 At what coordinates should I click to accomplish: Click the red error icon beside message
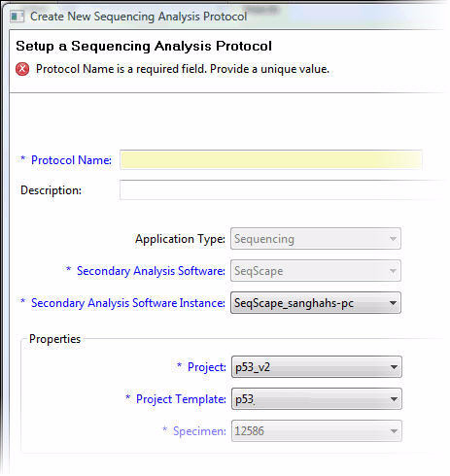click(22, 69)
